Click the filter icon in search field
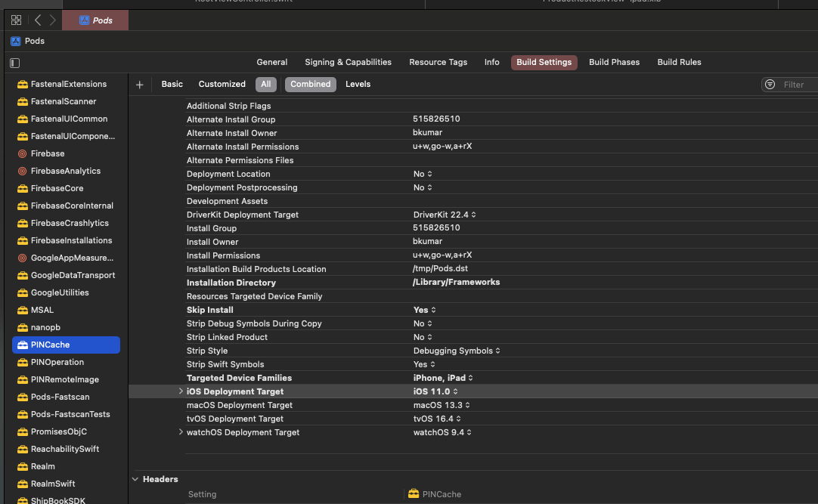The height and width of the screenshot is (504, 818). (x=770, y=85)
